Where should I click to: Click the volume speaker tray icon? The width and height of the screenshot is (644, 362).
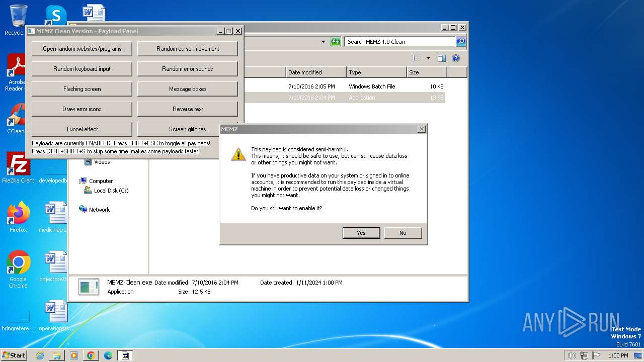572,355
